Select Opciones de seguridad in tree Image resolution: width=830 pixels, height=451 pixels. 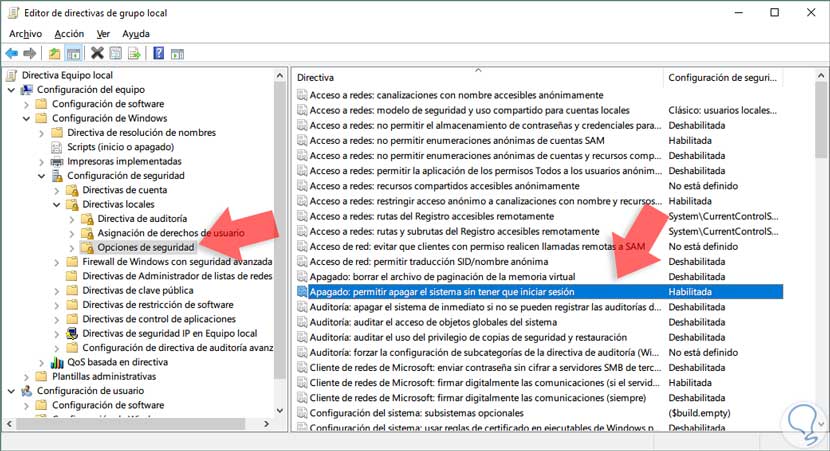[x=146, y=247]
